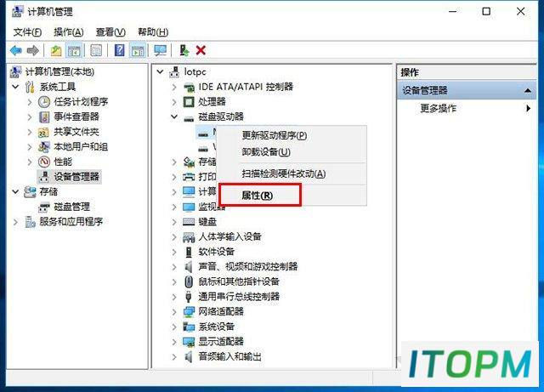The width and height of the screenshot is (544, 392).
Task: Select 更新驱动程序(P) in context menu
Action: 275,135
